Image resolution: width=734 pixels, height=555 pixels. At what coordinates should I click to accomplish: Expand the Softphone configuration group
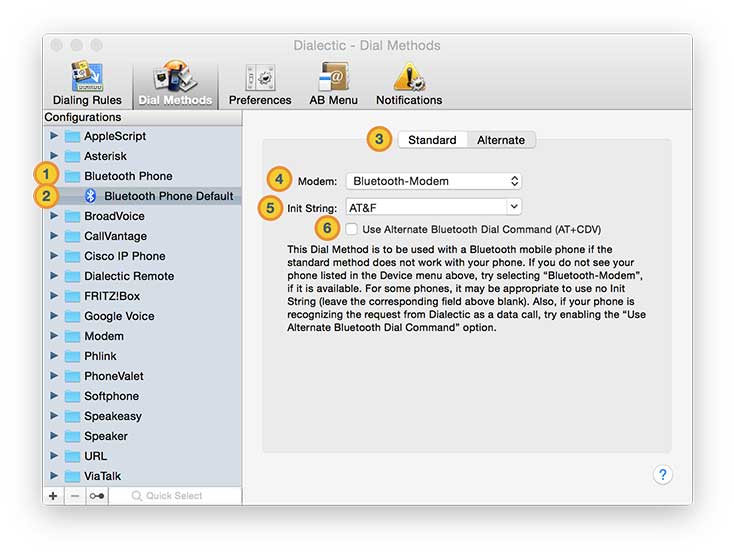click(54, 396)
